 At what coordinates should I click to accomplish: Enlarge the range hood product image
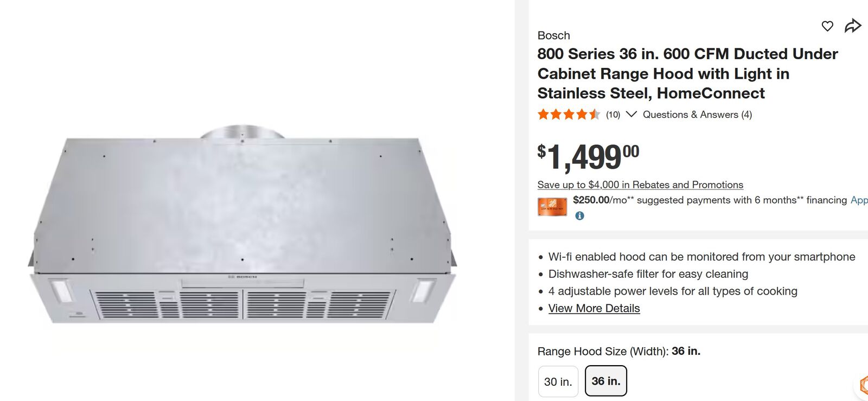point(243,228)
